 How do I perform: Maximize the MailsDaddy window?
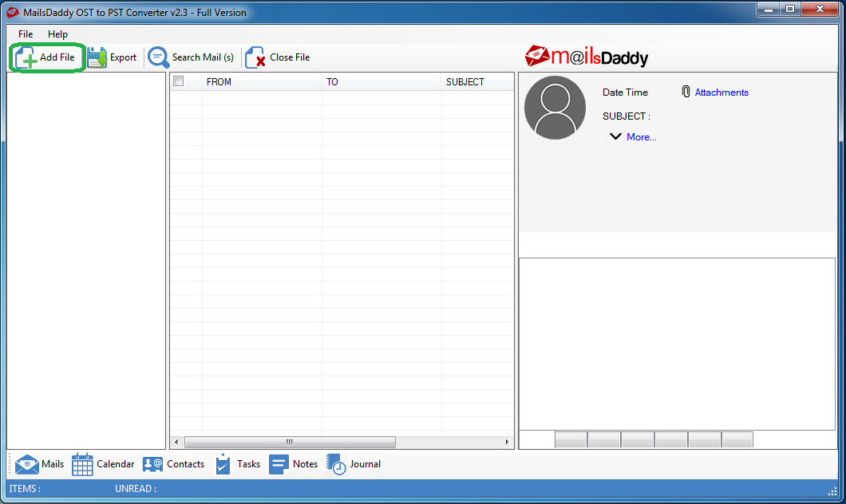pyautogui.click(x=790, y=9)
